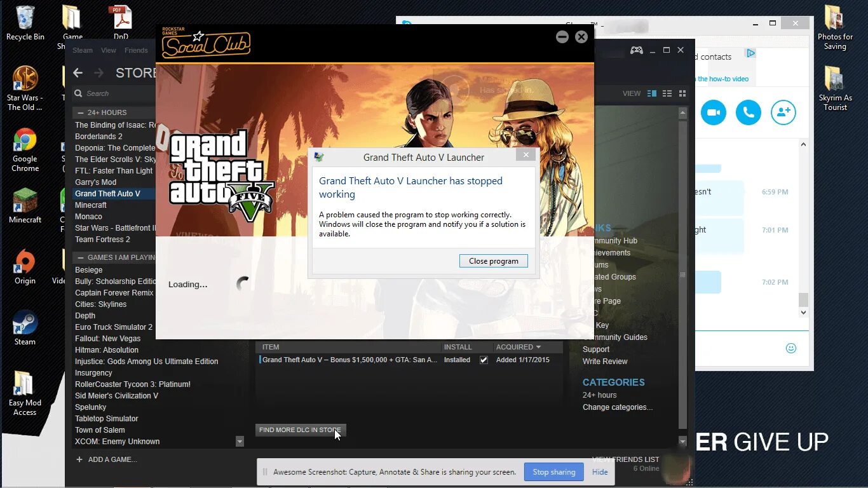
Task: Open the Skype emoticon picker
Action: tap(791, 348)
